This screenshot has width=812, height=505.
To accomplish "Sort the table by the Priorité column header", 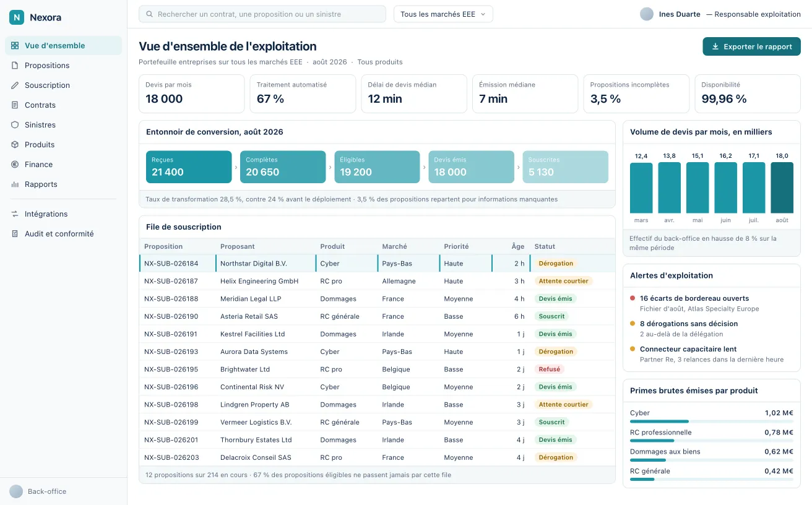I will pyautogui.click(x=456, y=246).
